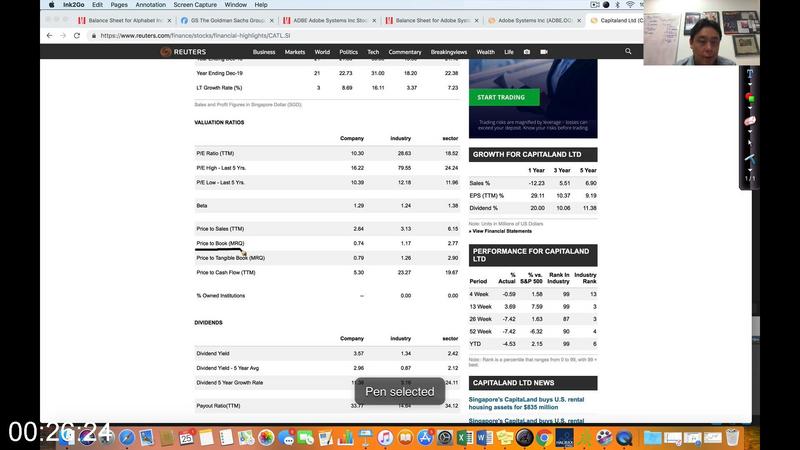Expand the Pen tool options arrow
The width and height of the screenshot is (800, 450).
[749, 170]
